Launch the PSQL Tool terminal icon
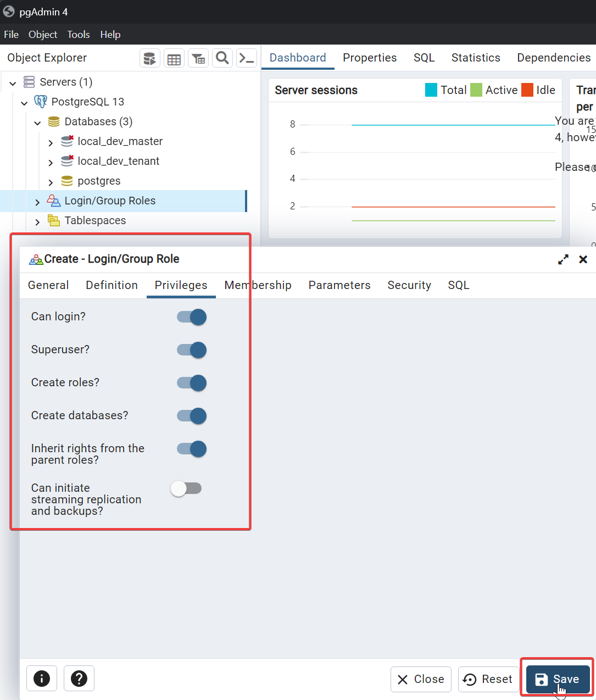596x700 pixels. (x=247, y=58)
